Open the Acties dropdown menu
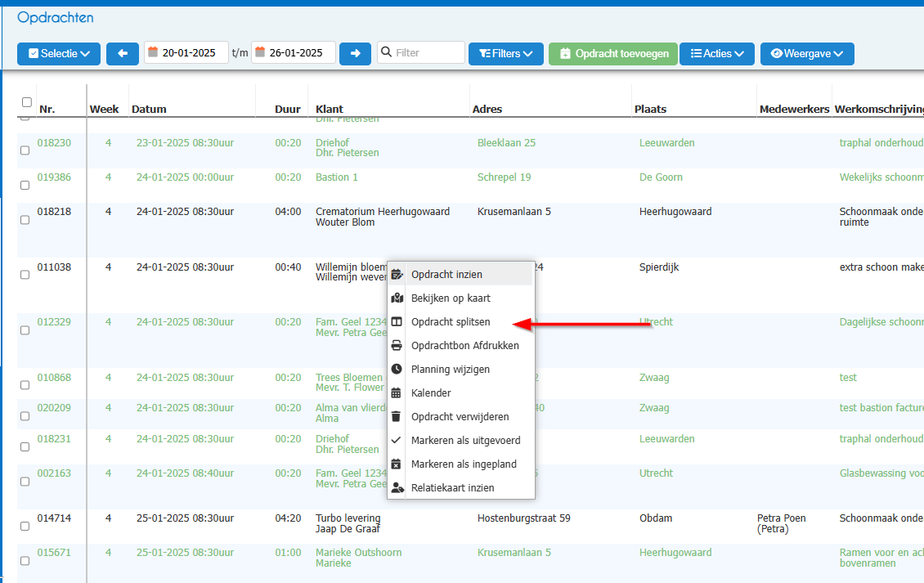 (717, 54)
